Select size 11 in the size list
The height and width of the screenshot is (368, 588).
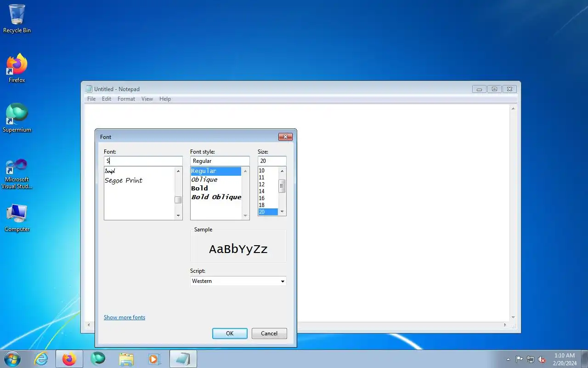(268, 178)
